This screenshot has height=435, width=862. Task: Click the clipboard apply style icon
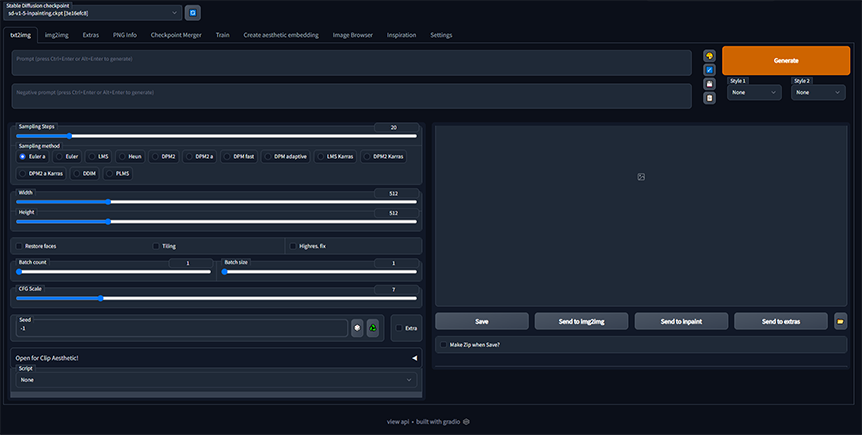[x=709, y=98]
